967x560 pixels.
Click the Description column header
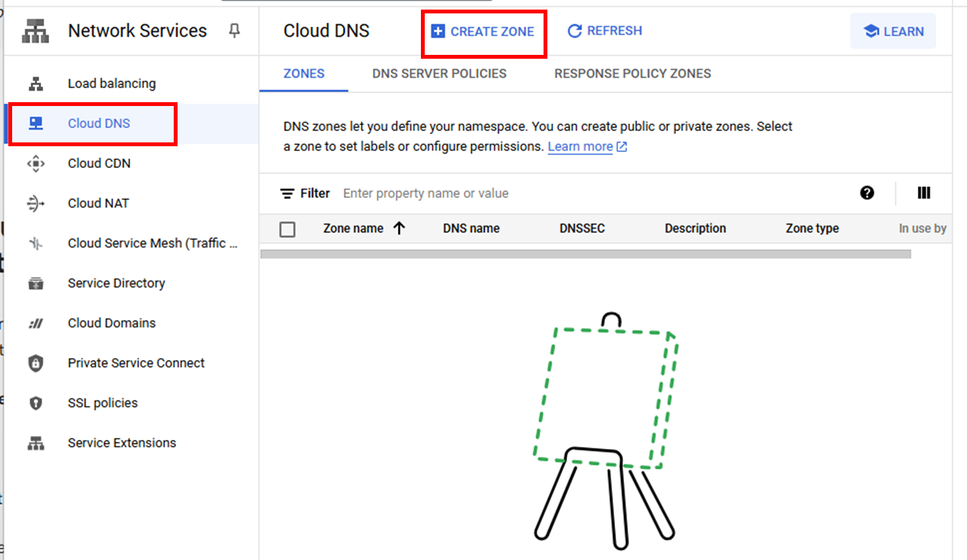[x=695, y=228]
